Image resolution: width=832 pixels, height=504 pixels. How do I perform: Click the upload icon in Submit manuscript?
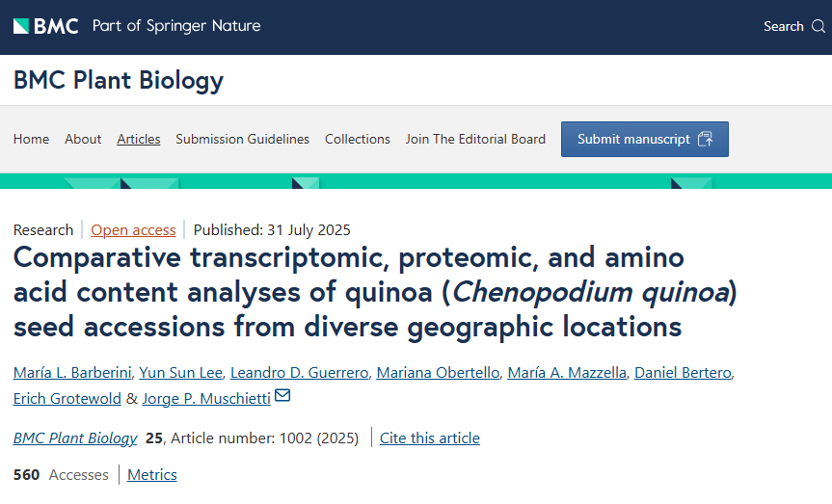pyautogui.click(x=705, y=139)
